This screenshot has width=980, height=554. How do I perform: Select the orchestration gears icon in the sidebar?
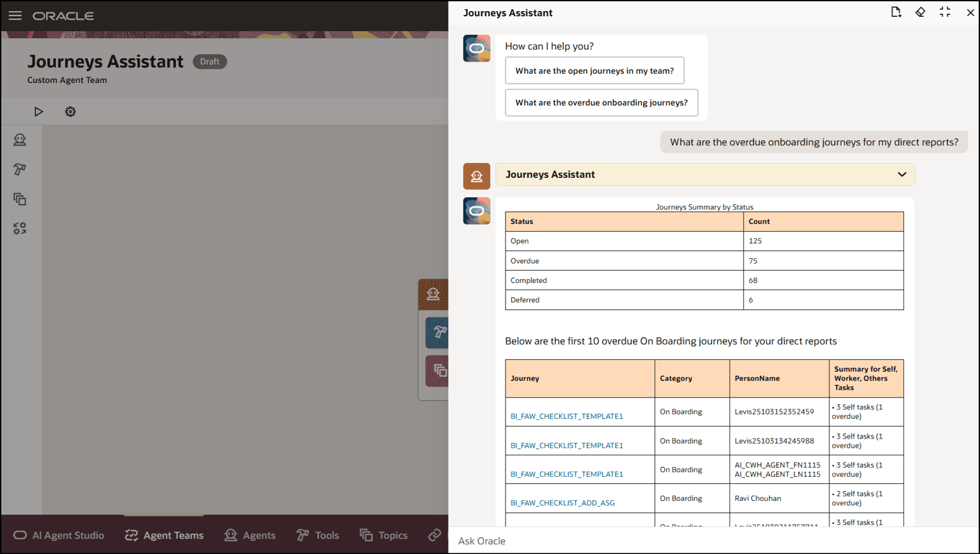point(19,228)
